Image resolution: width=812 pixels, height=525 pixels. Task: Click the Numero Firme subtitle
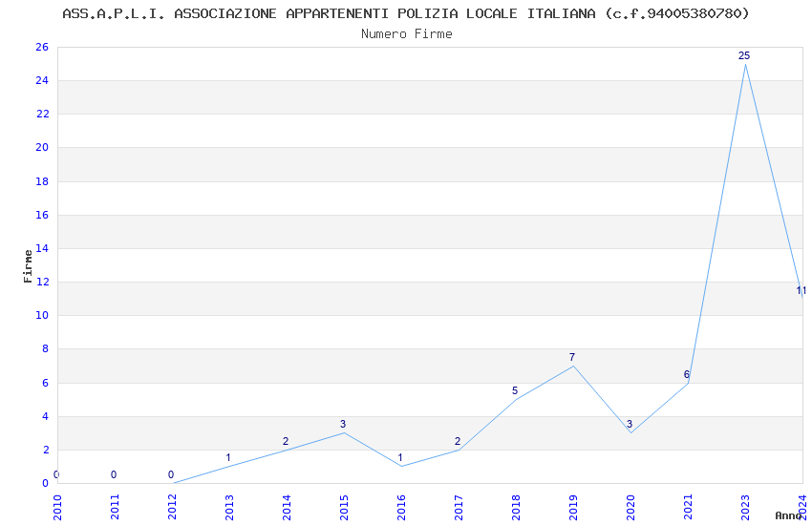[x=406, y=33]
